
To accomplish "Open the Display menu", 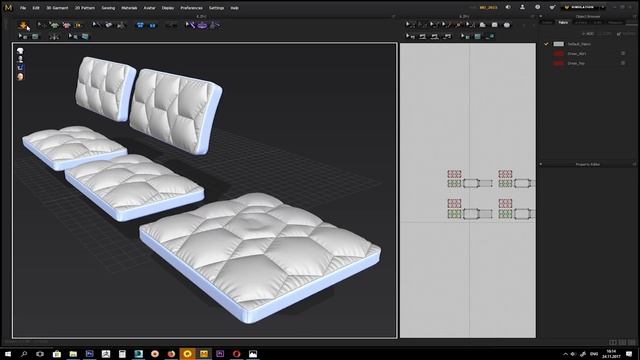I will (x=168, y=8).
